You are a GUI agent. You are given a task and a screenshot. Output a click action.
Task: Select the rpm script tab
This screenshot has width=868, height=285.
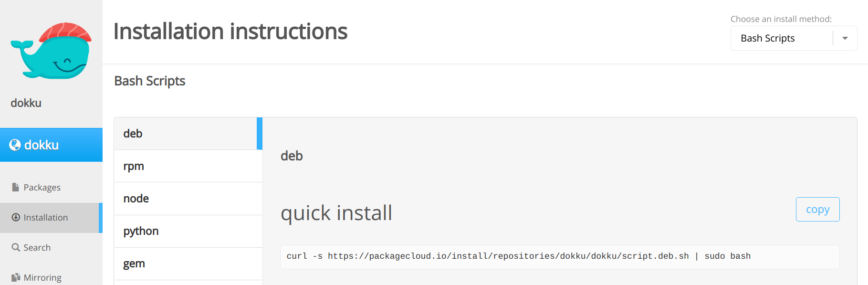click(x=188, y=166)
